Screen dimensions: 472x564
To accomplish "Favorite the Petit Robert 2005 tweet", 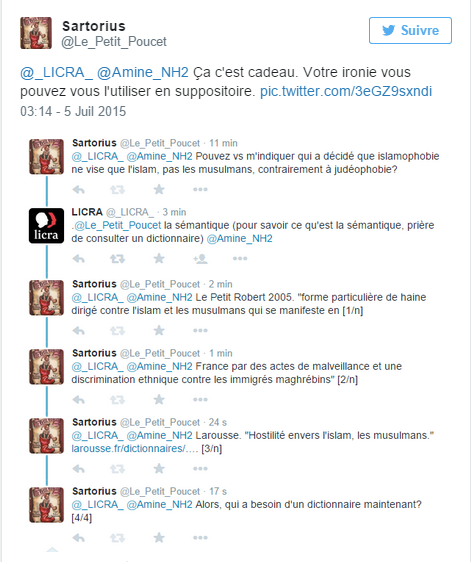I will tap(159, 330).
